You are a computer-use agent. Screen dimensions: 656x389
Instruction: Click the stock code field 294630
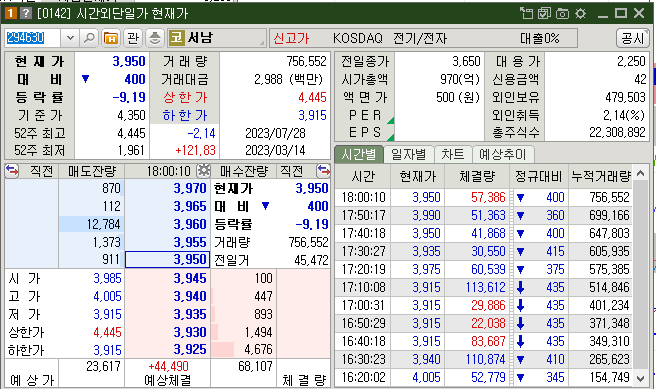(33, 38)
